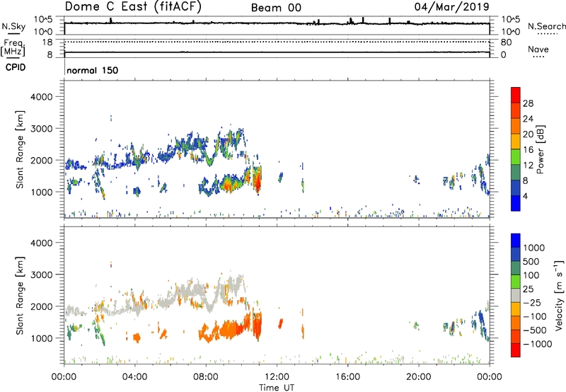Click the "18" frequency axis value
Screen dimensions: 566x392
coord(47,42)
